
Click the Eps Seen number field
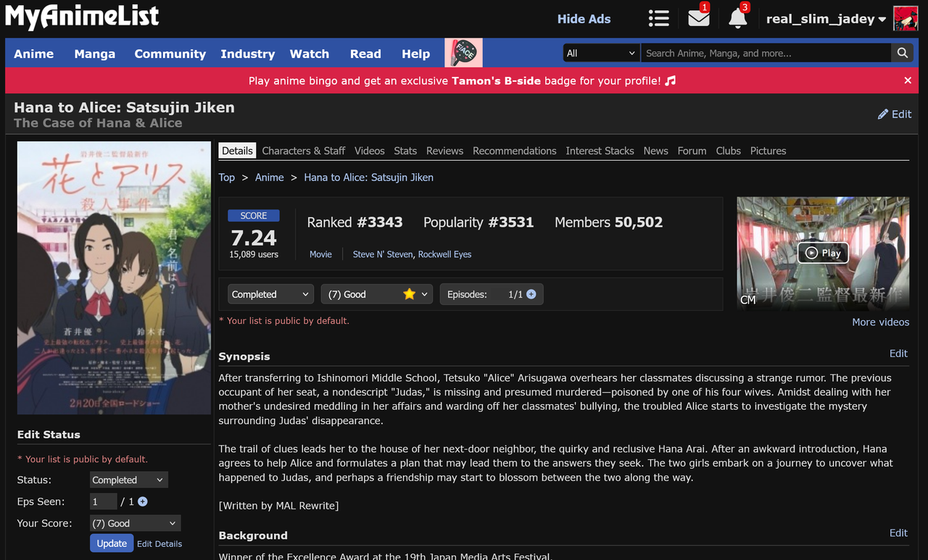click(x=104, y=501)
